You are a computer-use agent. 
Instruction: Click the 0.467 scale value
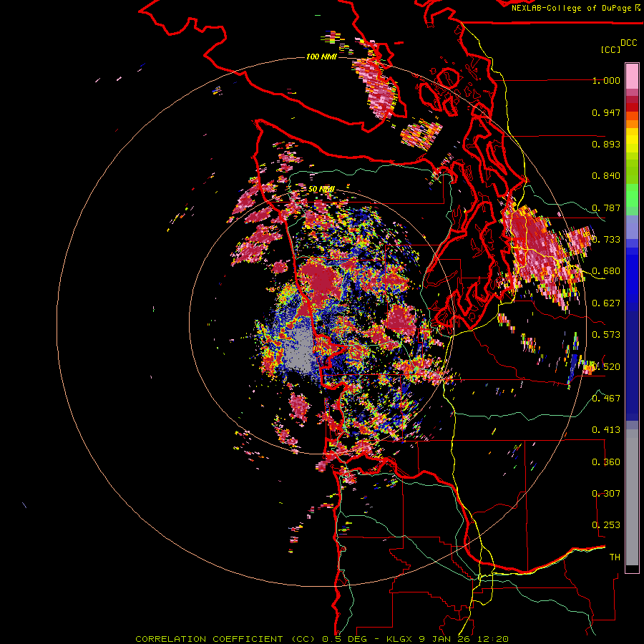coord(606,399)
